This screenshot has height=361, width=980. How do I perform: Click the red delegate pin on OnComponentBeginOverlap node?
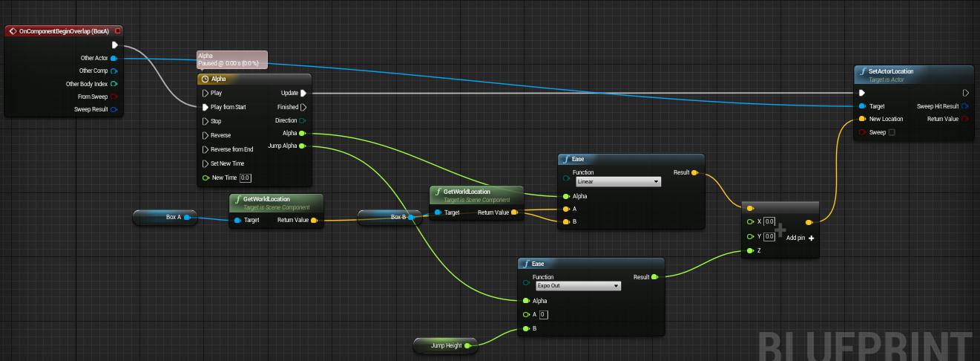point(118,31)
